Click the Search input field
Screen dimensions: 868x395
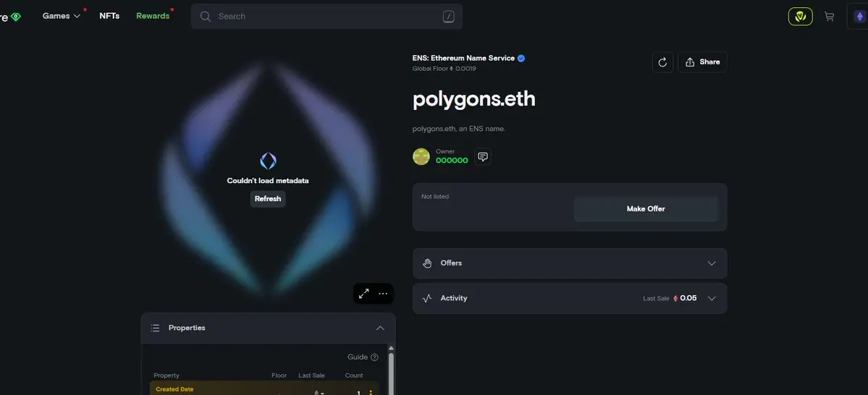tap(326, 17)
